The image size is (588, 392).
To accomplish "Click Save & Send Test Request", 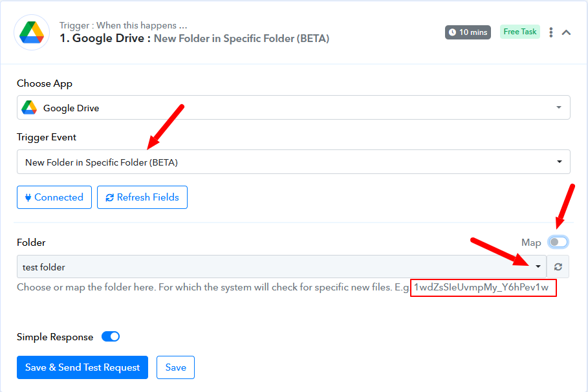I will [83, 367].
